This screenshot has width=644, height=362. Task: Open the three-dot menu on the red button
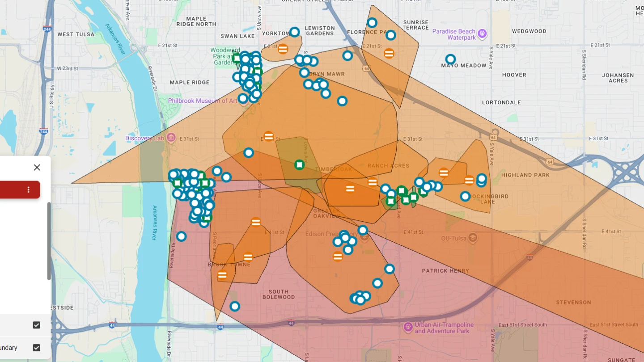28,189
